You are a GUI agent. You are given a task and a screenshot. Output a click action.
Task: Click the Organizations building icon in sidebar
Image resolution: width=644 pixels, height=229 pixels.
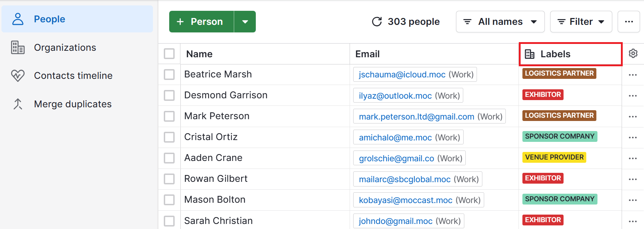coord(18,48)
